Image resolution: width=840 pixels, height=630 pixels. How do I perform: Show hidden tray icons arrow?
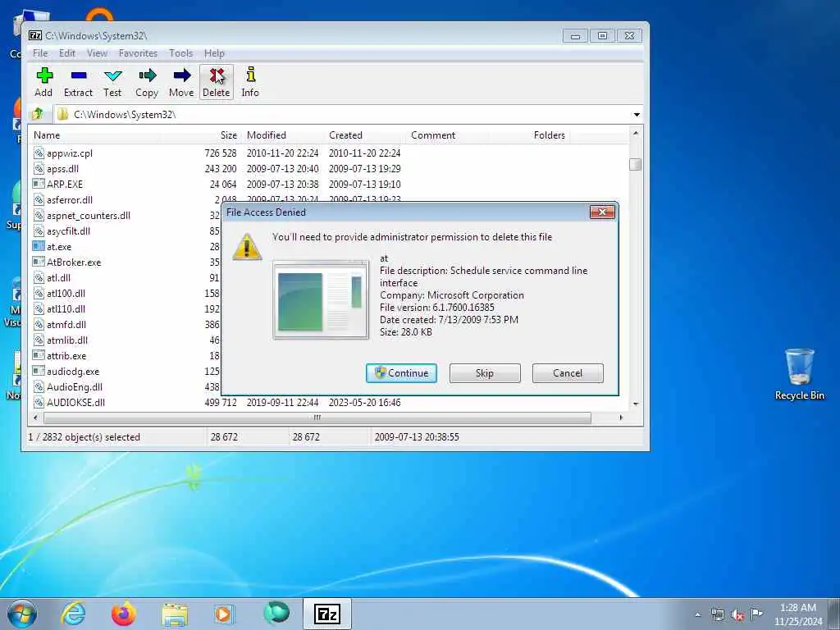697,615
